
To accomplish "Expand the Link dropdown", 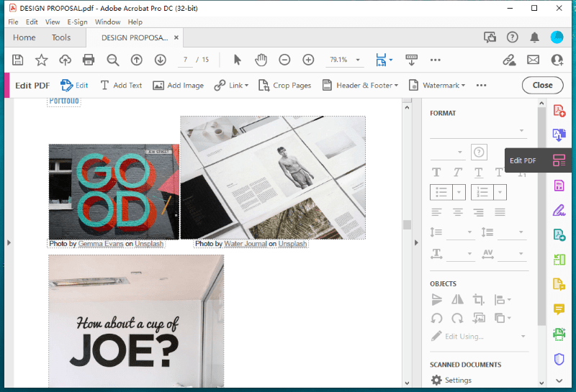I will pos(246,86).
